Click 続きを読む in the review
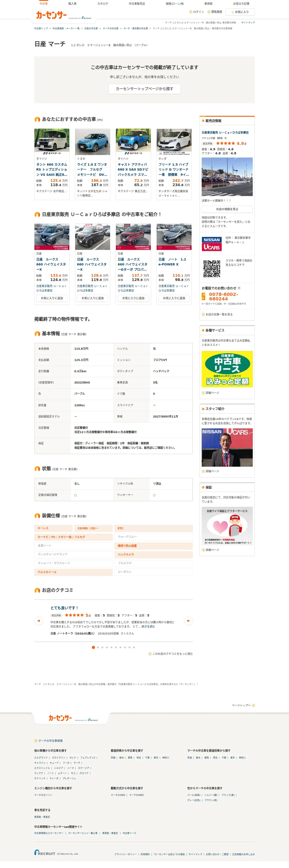The width and height of the screenshot is (289, 868). pos(148,626)
